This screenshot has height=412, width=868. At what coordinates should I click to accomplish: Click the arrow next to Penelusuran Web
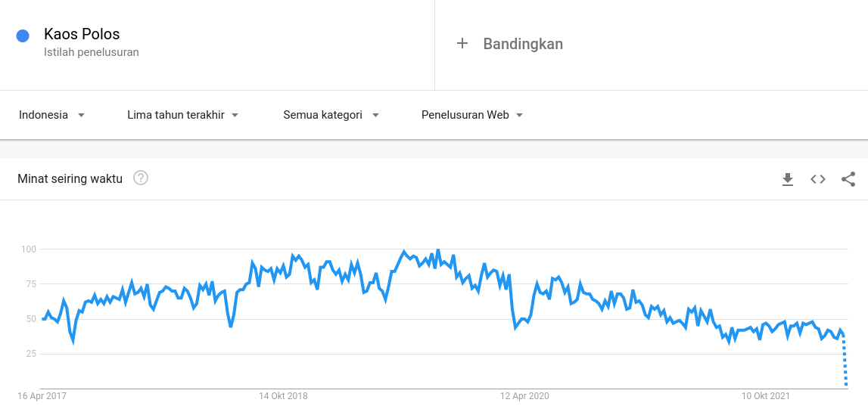pos(519,116)
